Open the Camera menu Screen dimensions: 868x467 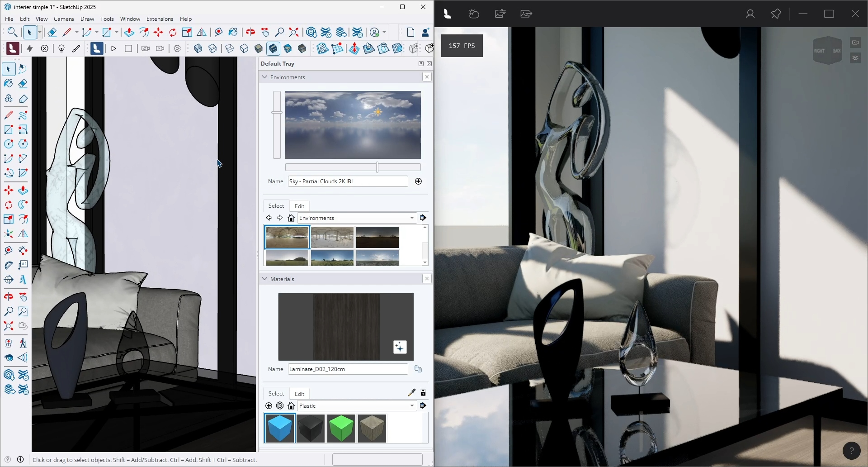(x=64, y=19)
